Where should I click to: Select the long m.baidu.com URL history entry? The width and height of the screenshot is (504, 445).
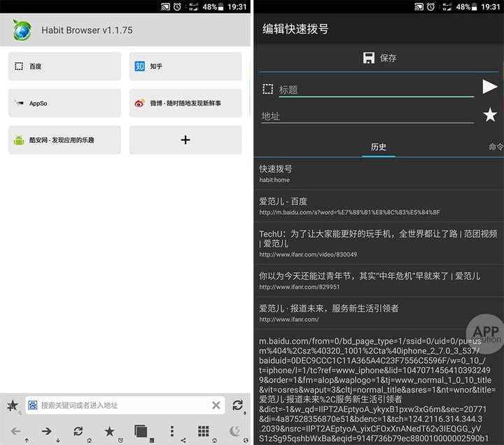point(379,387)
